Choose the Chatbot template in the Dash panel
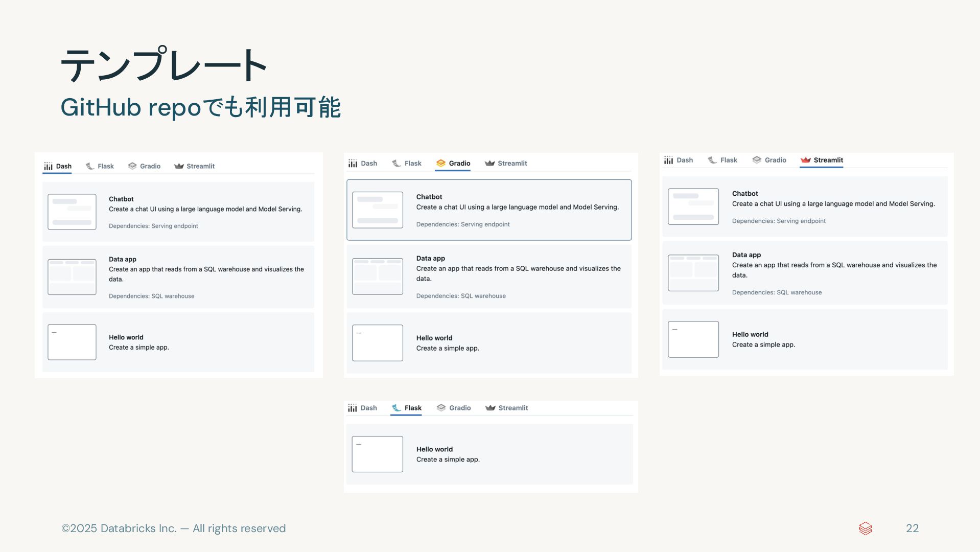The width and height of the screenshot is (980, 552). click(178, 212)
